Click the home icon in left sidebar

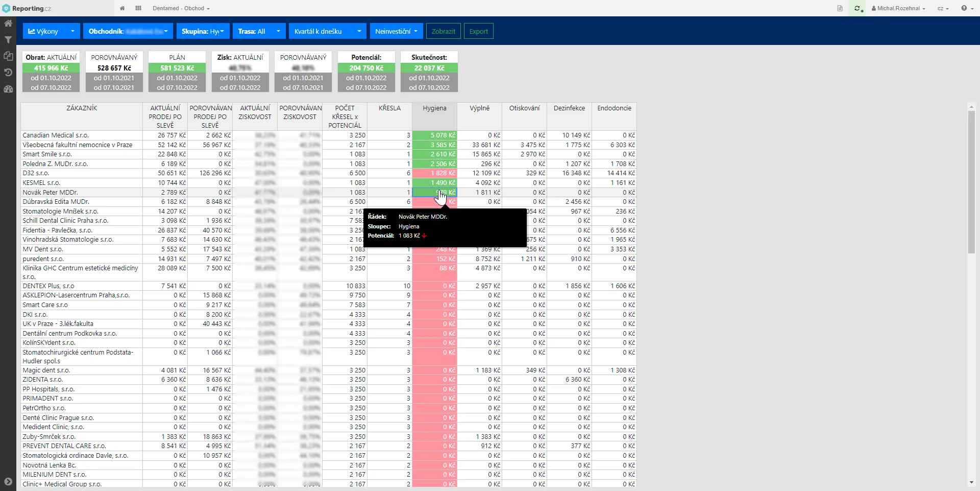click(8, 24)
